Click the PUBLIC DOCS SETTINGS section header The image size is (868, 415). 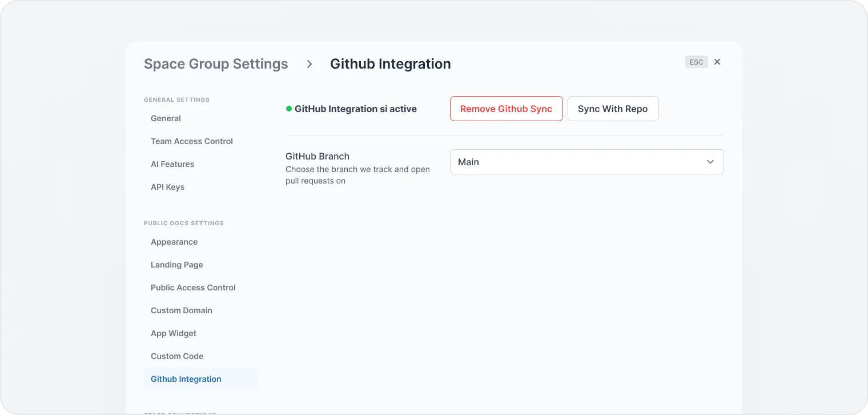(x=184, y=223)
